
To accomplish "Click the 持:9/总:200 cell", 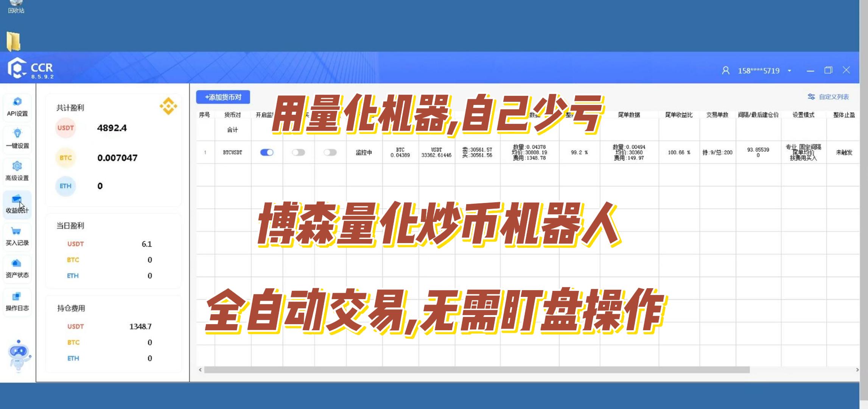I will [x=717, y=152].
